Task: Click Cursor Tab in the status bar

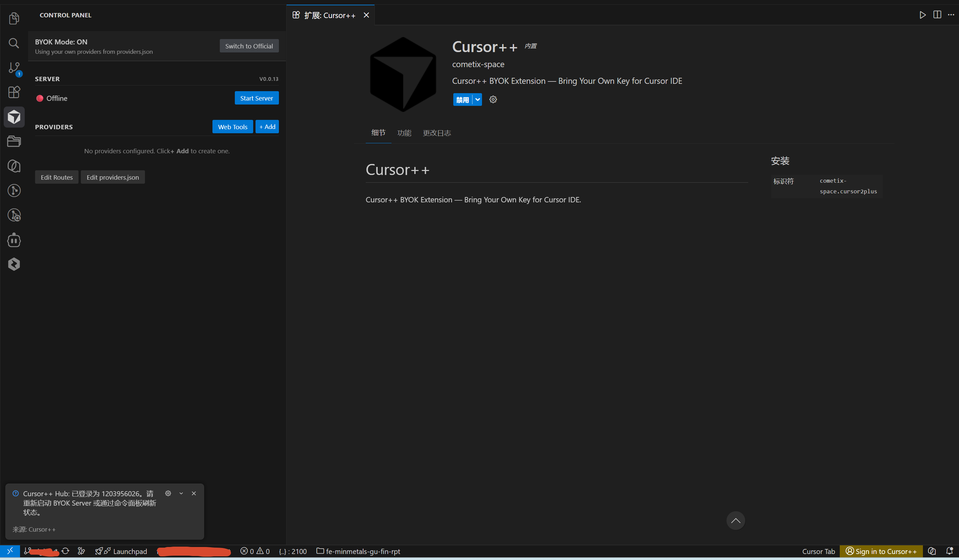Action: click(819, 551)
